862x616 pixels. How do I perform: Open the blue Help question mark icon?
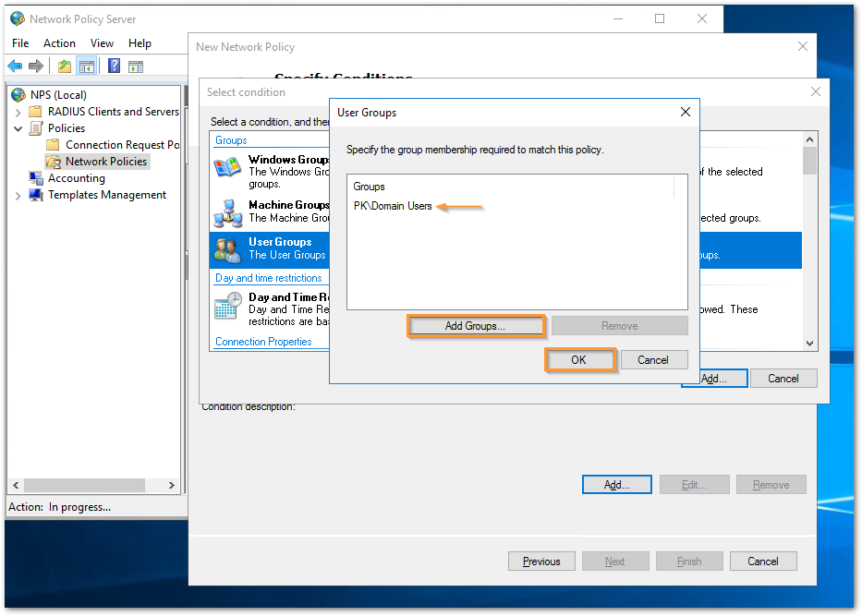point(114,66)
